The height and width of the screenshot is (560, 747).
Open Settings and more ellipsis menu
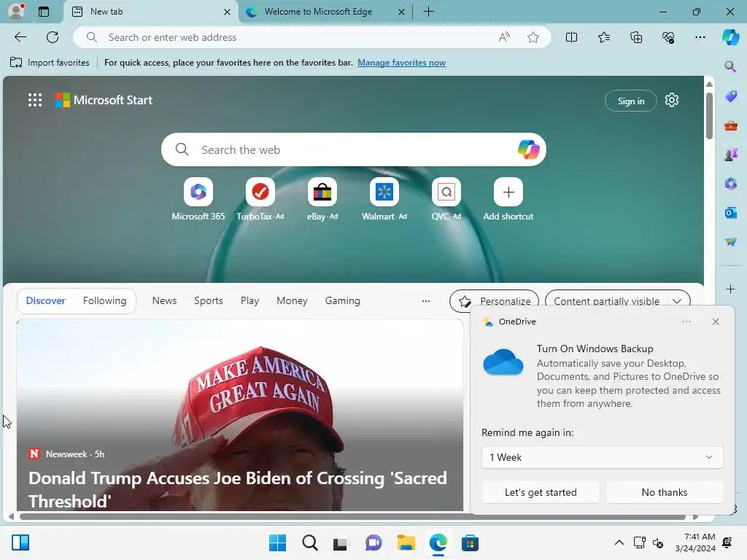[x=700, y=37]
